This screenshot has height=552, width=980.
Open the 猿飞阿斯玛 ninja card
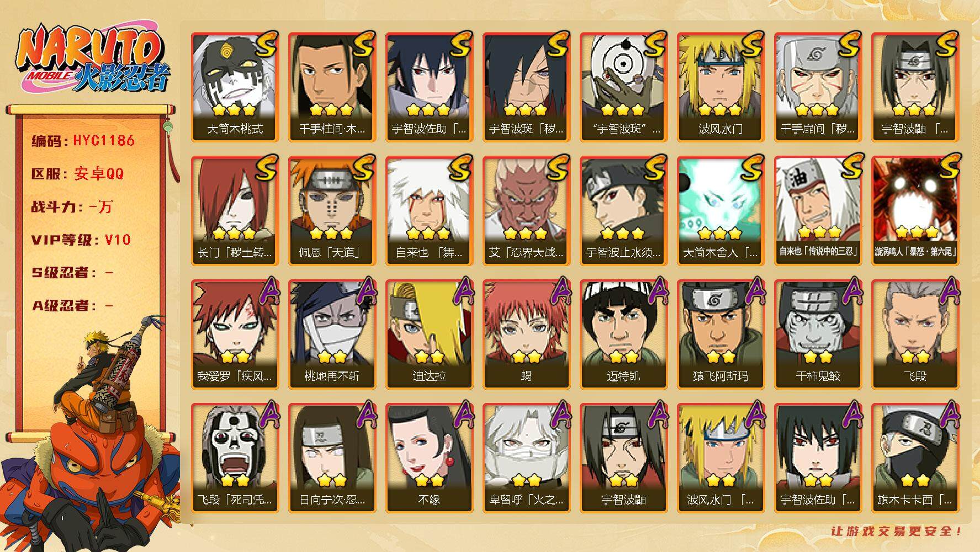(x=721, y=334)
